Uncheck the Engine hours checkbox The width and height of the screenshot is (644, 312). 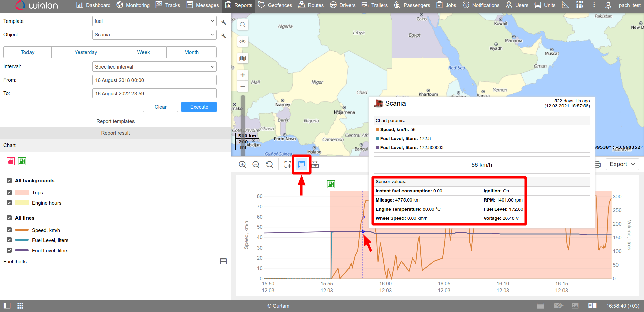pyautogui.click(x=9, y=203)
